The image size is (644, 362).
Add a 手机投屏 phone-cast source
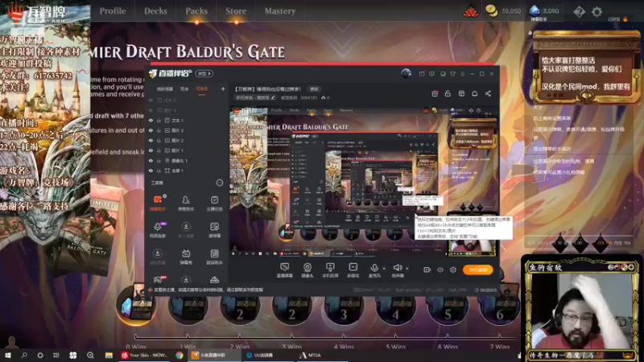click(x=330, y=270)
